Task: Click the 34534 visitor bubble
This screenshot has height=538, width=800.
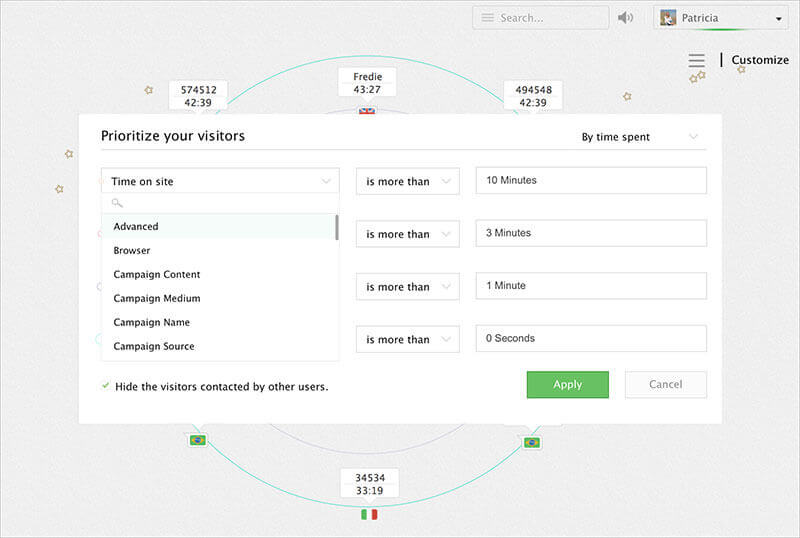Action: click(x=370, y=484)
